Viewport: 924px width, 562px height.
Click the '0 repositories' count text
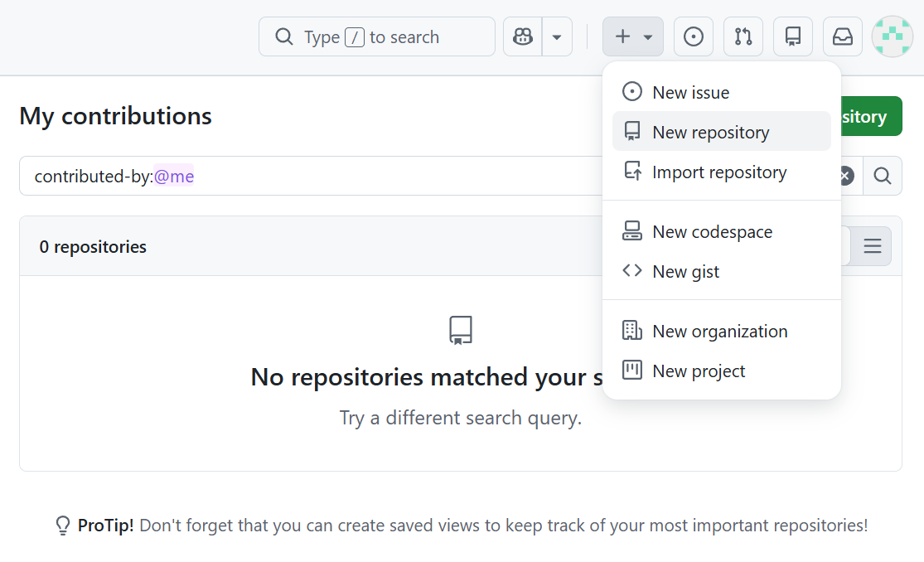click(93, 246)
